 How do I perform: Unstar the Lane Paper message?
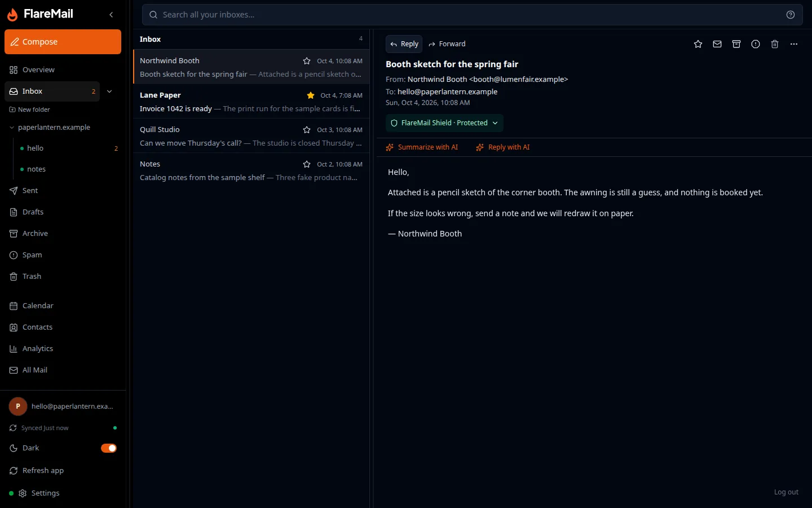coord(311,95)
